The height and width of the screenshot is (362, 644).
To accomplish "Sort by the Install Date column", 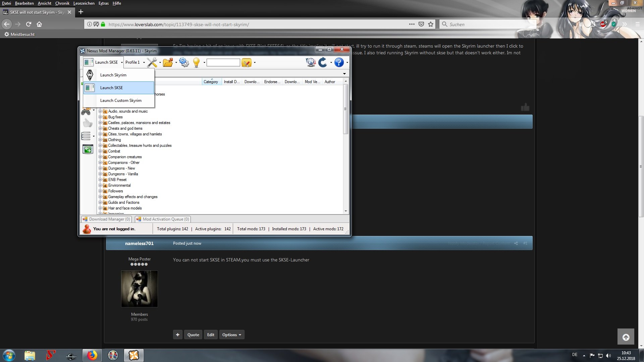I will coord(232,82).
